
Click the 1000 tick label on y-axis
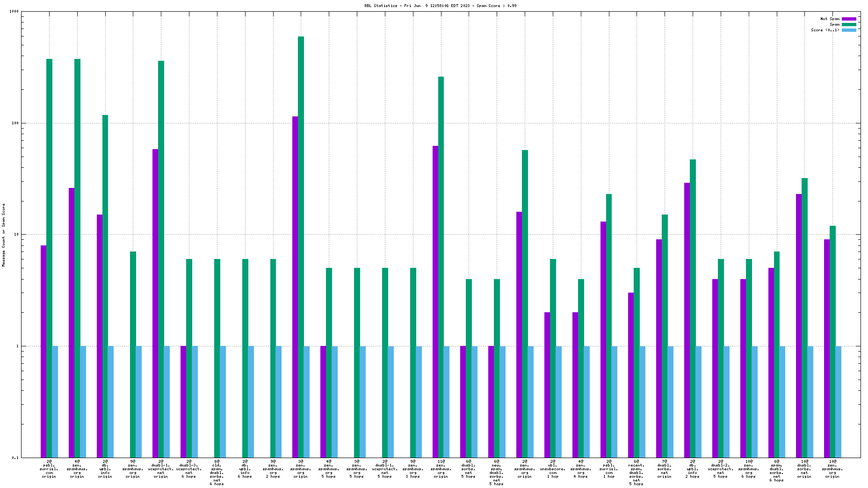click(14, 12)
